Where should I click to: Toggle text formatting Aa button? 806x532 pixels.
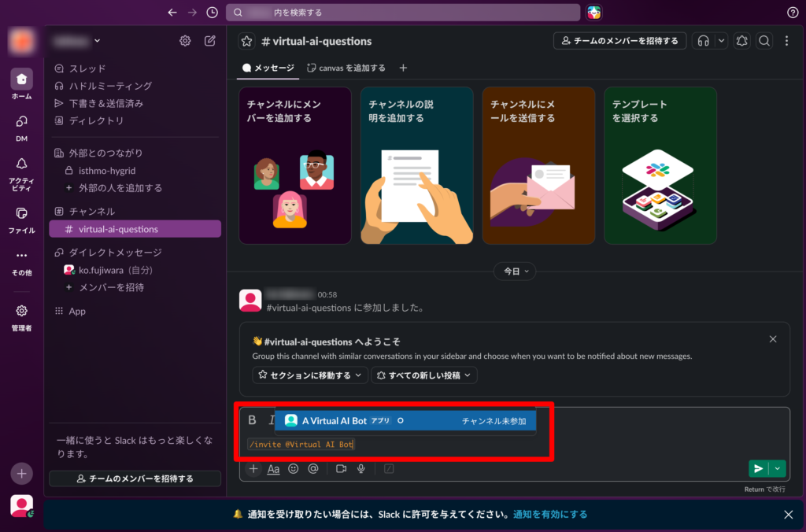[273, 469]
